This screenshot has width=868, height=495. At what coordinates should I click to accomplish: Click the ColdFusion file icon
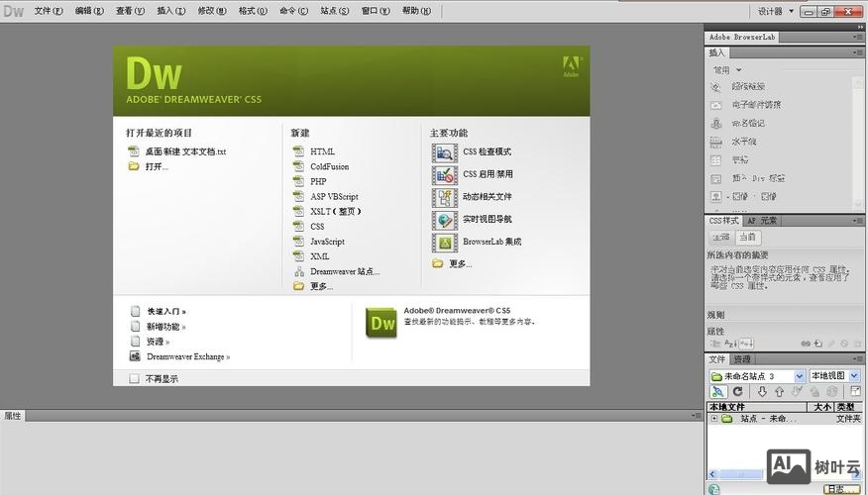pyautogui.click(x=299, y=166)
